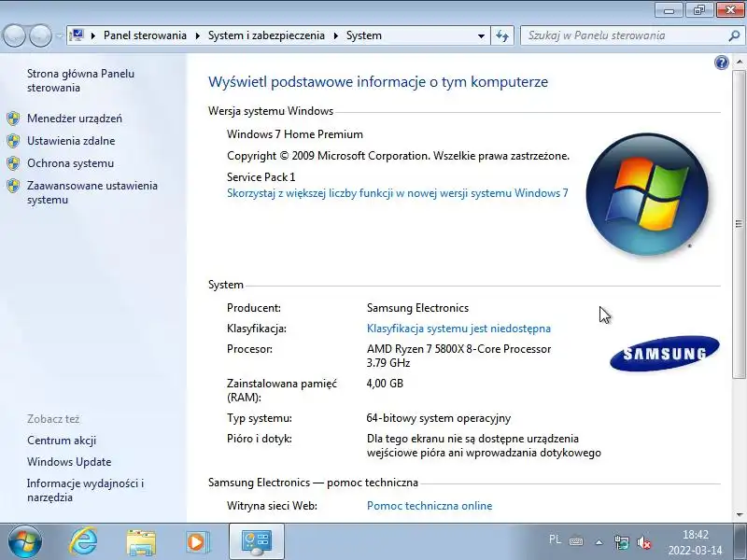Open Centrum akcji link

62,441
